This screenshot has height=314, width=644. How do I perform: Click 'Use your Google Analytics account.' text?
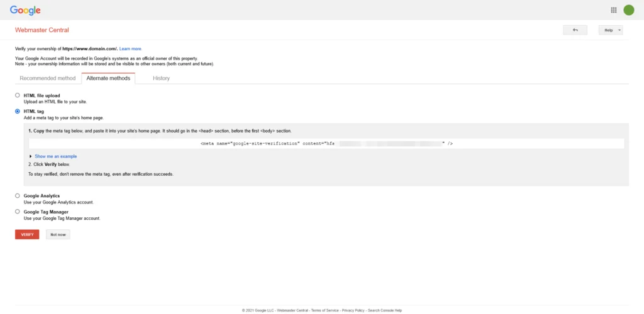click(58, 202)
